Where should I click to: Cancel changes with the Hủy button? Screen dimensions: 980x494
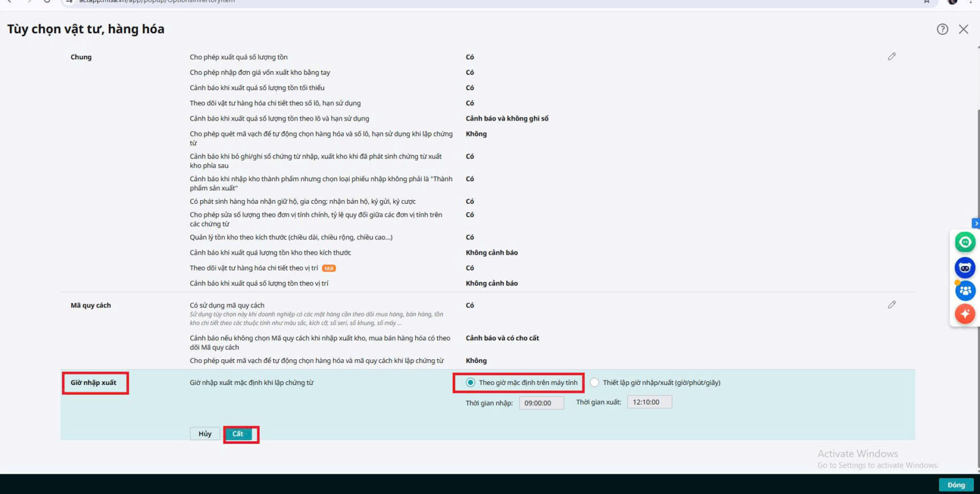click(205, 434)
